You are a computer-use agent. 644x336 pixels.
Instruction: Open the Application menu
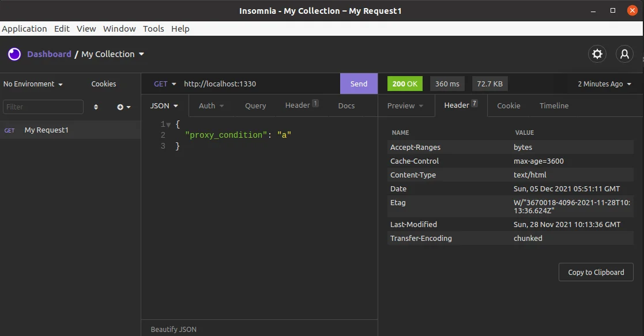coord(24,29)
